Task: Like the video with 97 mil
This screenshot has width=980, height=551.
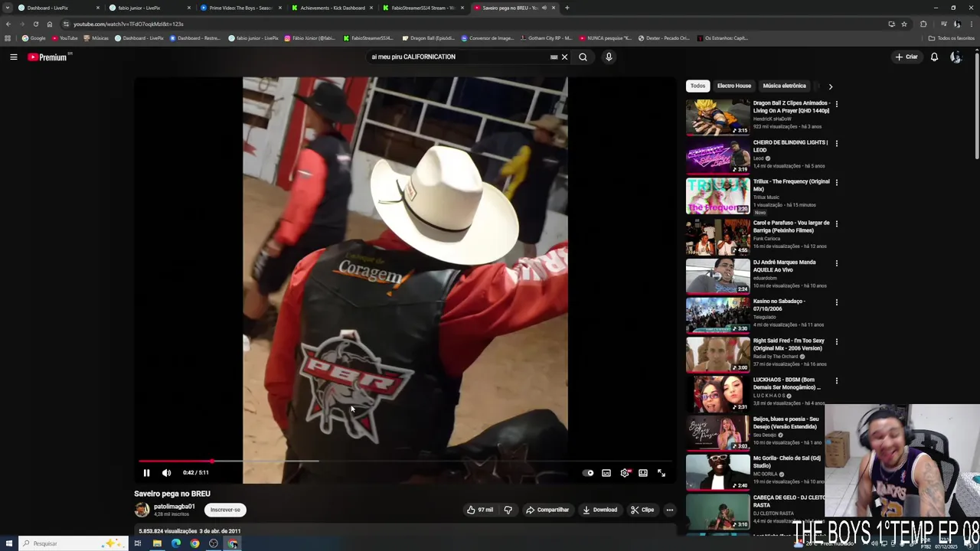Action: [x=480, y=510]
